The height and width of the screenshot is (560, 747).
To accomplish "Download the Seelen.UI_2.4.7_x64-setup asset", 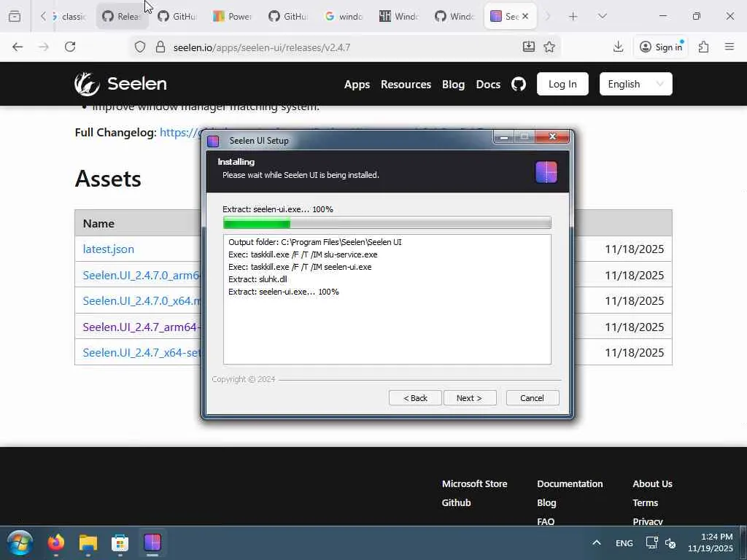I will 142,352.
